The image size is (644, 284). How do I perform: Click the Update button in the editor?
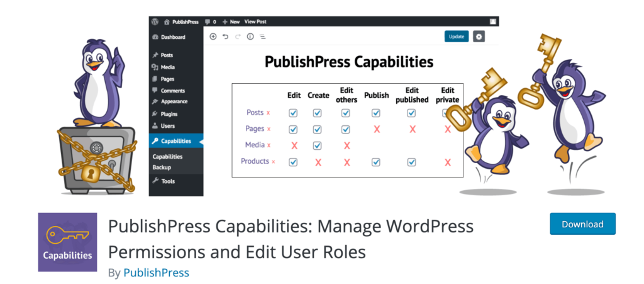point(457,36)
